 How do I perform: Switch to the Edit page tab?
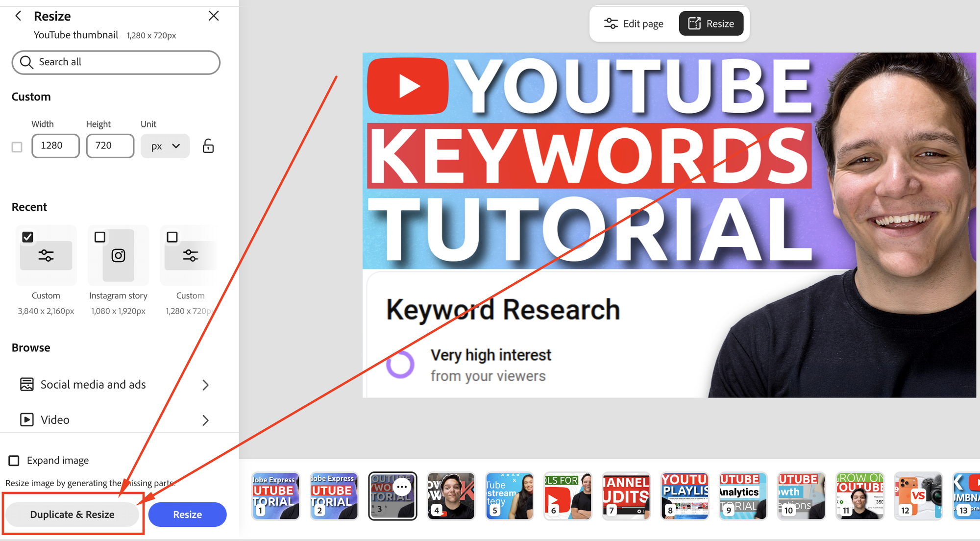coord(634,24)
